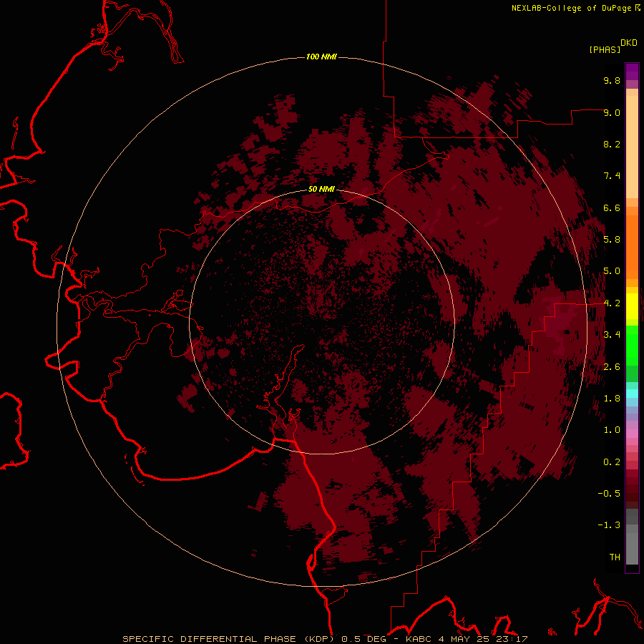
Task: Click the 5.0 legend value
Action: [612, 271]
